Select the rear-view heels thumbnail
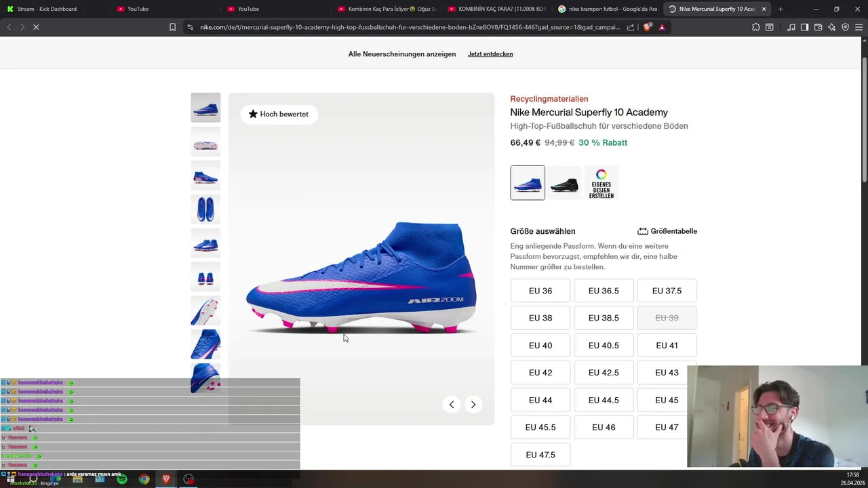This screenshot has height=488, width=868. 205,277
